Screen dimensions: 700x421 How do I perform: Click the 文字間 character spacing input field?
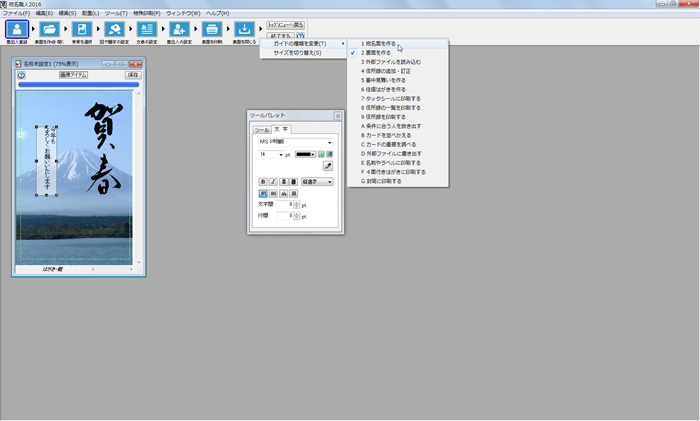point(284,204)
